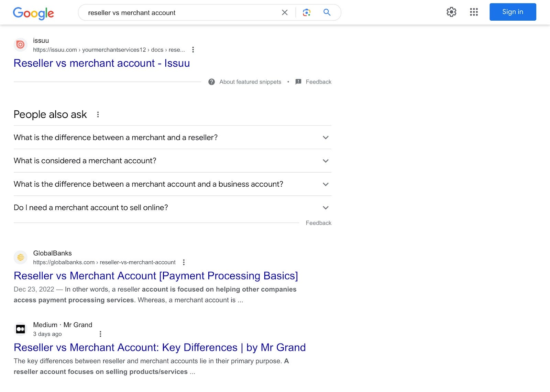Click About featured snippets help icon

[x=212, y=82]
